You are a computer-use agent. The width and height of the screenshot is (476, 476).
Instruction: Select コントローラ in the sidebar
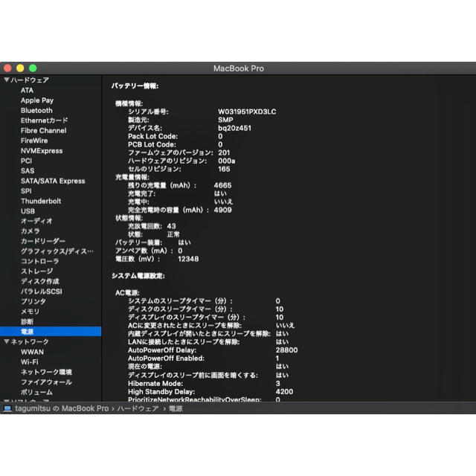click(x=39, y=261)
